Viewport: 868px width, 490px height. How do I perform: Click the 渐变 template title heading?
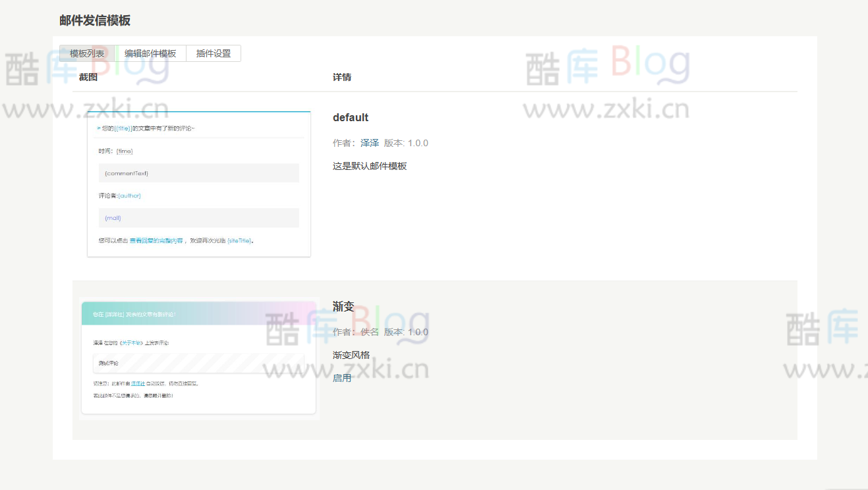[342, 306]
